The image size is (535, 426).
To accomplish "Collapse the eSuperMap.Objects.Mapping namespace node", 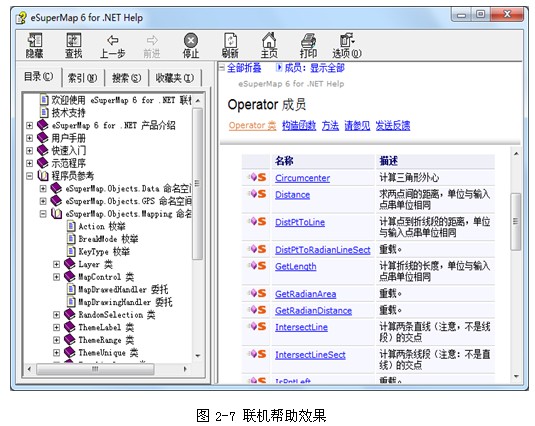I will pyautogui.click(x=43, y=214).
